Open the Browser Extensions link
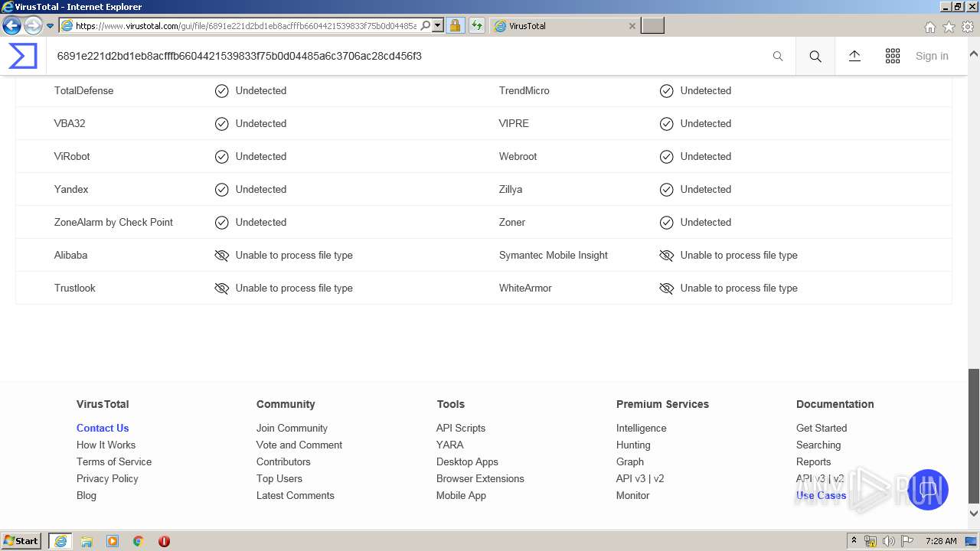Image resolution: width=980 pixels, height=551 pixels. 480,478
